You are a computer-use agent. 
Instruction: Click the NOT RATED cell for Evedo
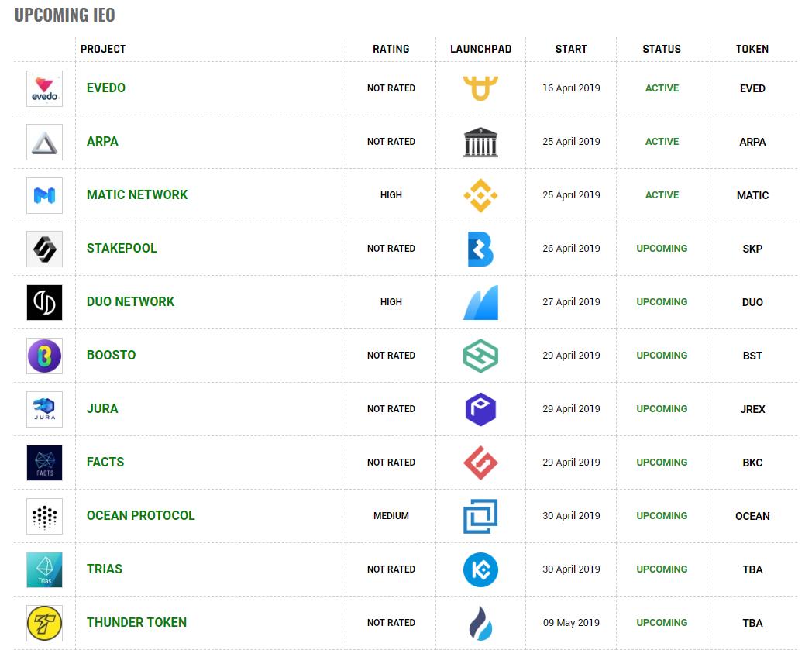(391, 88)
